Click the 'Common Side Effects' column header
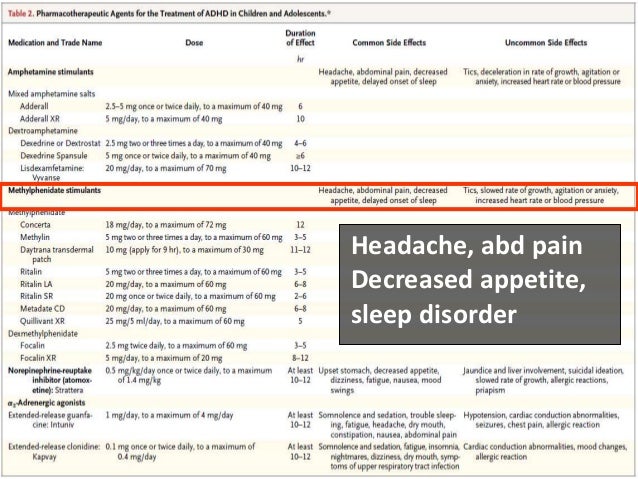This screenshot has width=638, height=479. [x=389, y=43]
